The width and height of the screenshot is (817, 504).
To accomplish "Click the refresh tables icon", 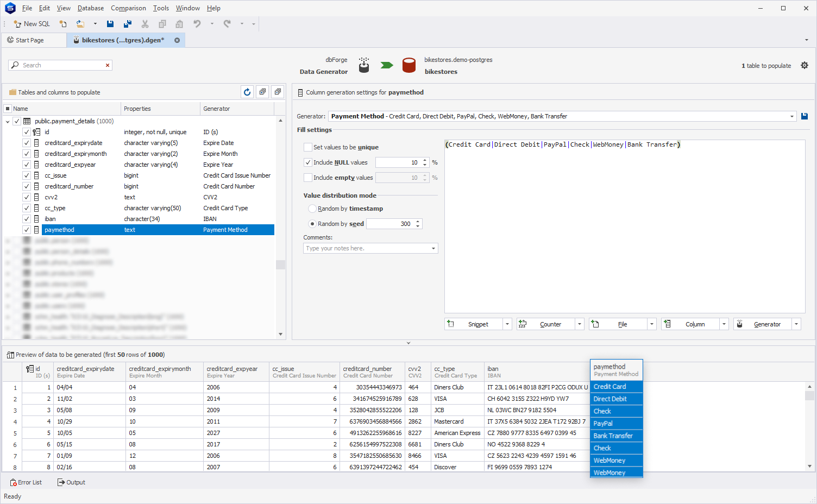I will (x=247, y=92).
